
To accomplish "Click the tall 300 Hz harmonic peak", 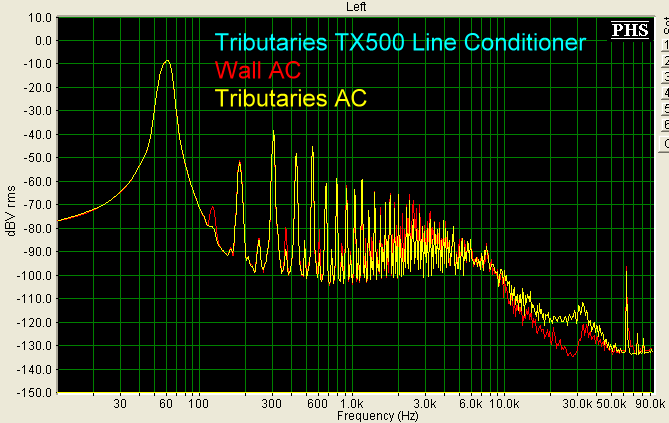I will pos(273,132).
